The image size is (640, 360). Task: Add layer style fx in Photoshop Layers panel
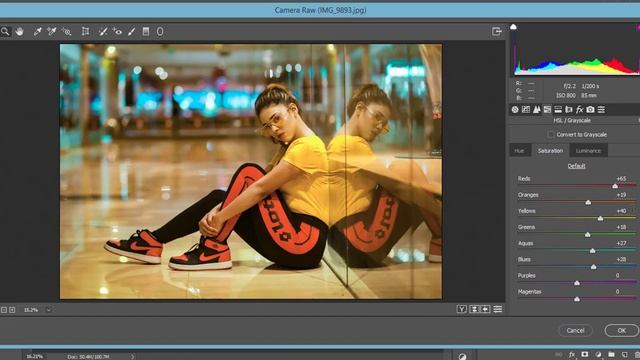[x=572, y=355]
